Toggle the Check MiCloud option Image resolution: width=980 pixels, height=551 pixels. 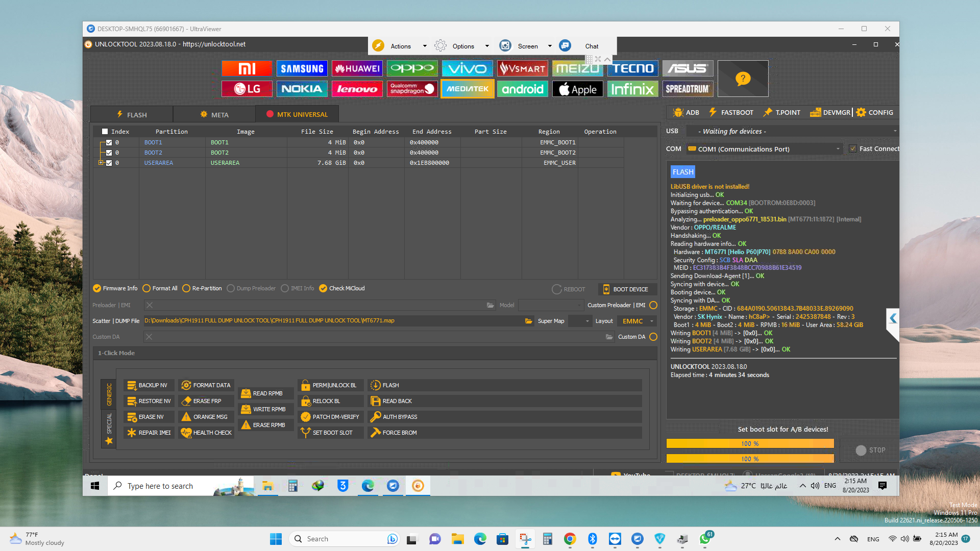[x=342, y=288]
